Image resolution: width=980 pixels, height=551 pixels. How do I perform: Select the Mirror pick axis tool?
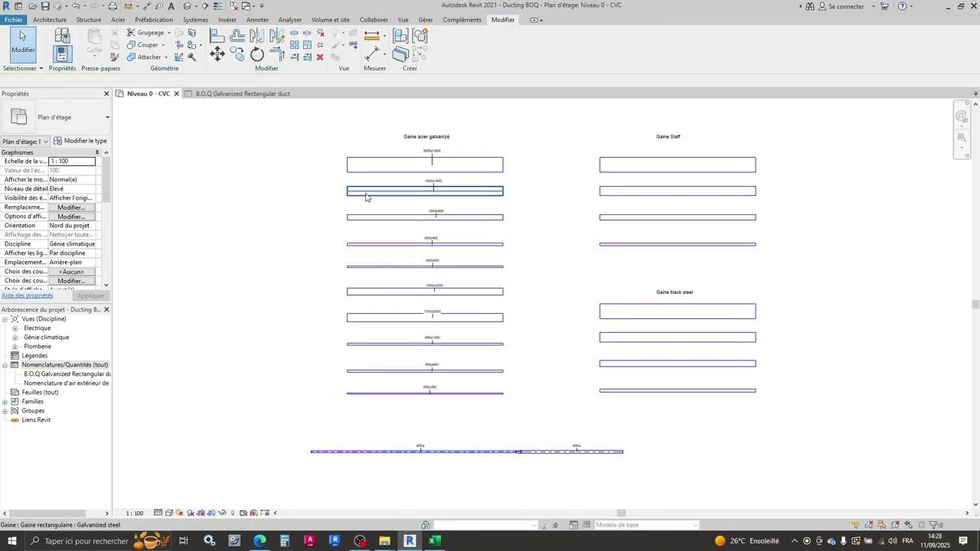coord(257,35)
